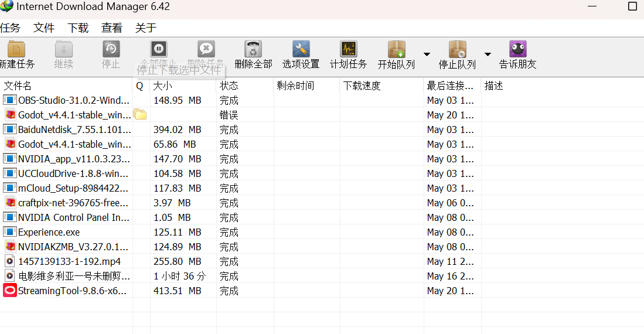This screenshot has height=334, width=644.
Task: Open 选项设置 wrench icon
Action: coord(301,49)
